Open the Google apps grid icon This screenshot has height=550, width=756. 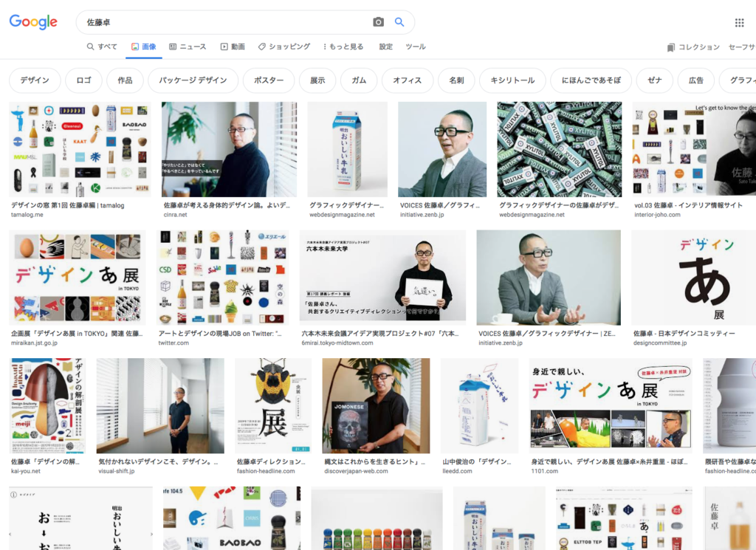(x=739, y=23)
